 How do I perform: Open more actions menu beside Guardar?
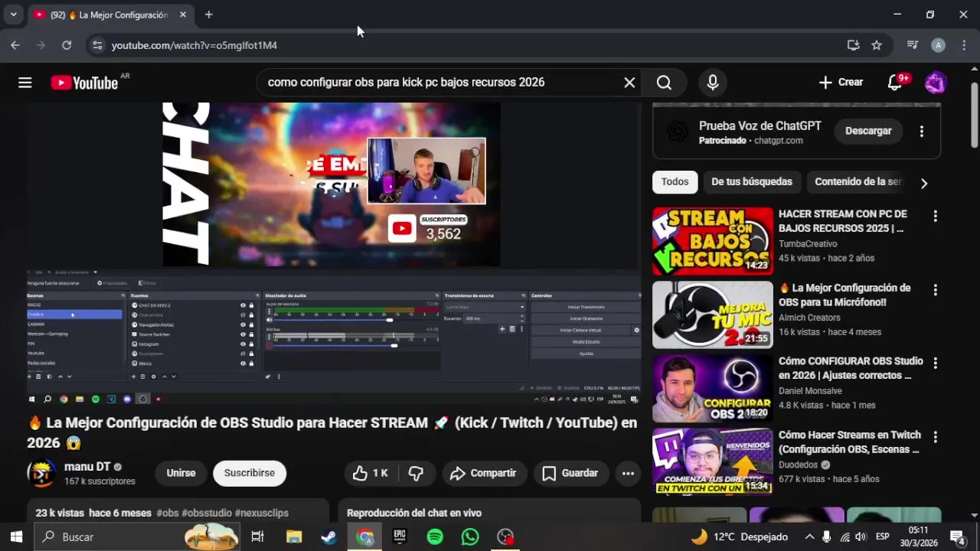coord(628,474)
